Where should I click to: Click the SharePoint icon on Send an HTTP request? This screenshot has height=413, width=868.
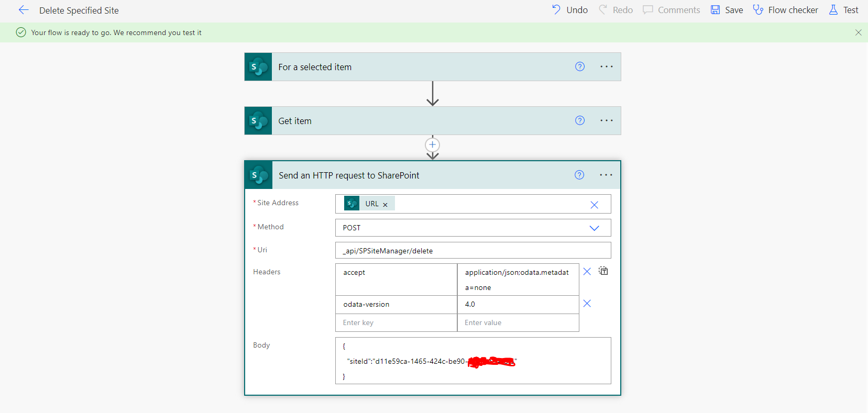pos(259,175)
